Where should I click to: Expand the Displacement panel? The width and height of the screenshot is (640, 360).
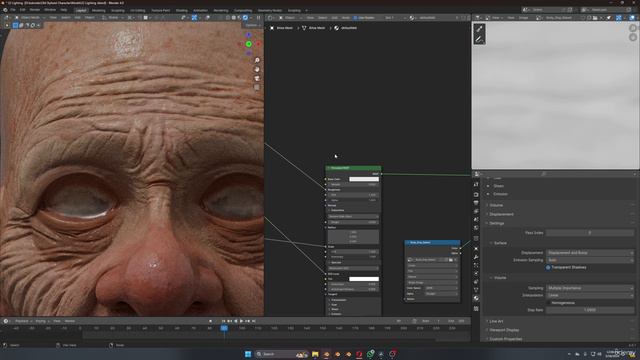click(x=501, y=214)
